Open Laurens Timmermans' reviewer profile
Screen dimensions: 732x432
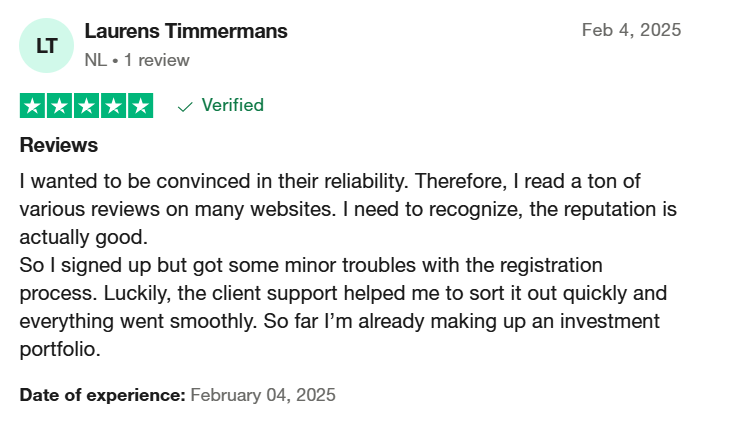tap(186, 31)
